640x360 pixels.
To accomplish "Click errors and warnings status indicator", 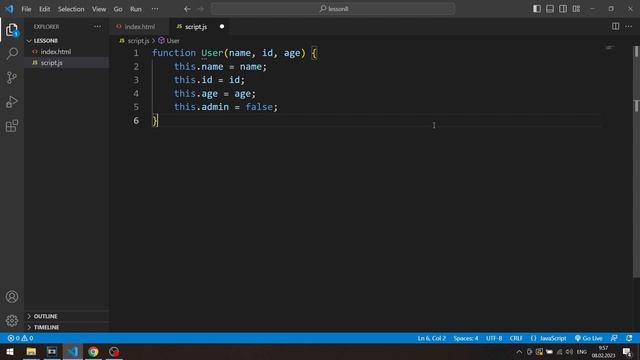I will pyautogui.click(x=20, y=338).
